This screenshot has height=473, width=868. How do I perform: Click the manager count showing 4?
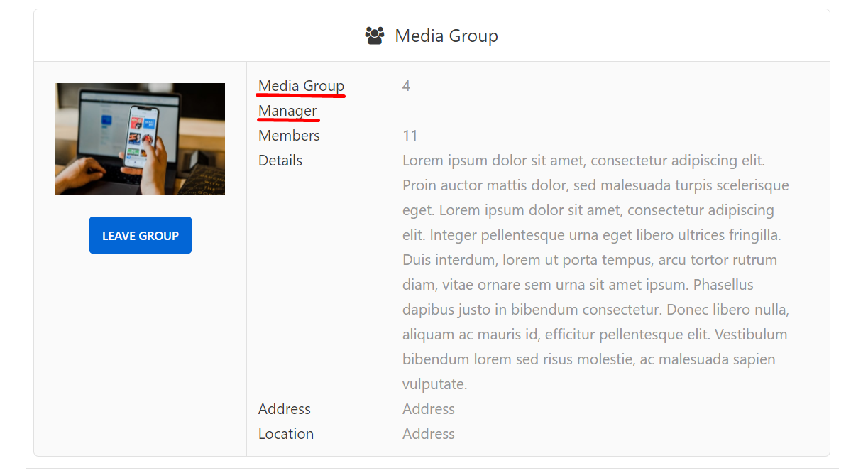coord(405,85)
